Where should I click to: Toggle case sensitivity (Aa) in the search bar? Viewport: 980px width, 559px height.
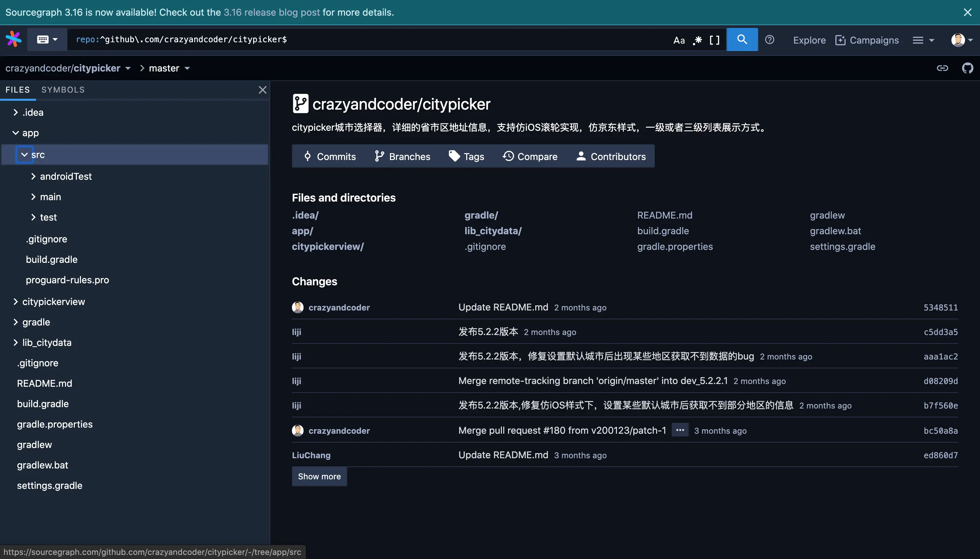tap(679, 40)
